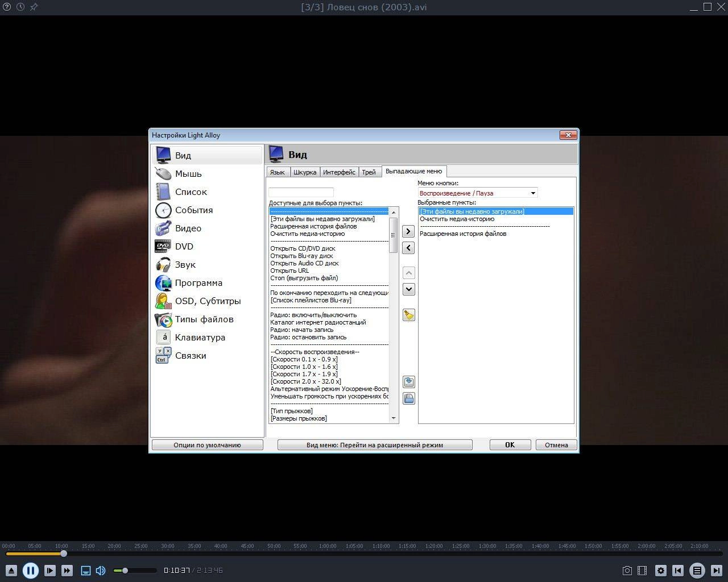The image size is (728, 582).
Task: Click Вид меню: Перейти на расширенный режим
Action: point(375,445)
